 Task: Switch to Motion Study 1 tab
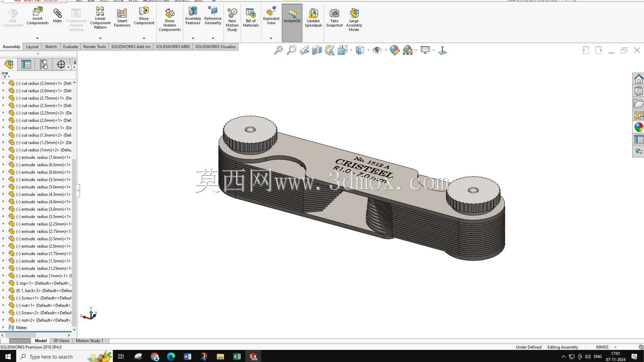pyautogui.click(x=89, y=341)
